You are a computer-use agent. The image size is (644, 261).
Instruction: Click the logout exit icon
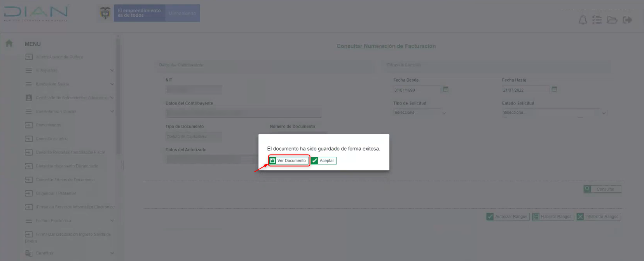[627, 20]
